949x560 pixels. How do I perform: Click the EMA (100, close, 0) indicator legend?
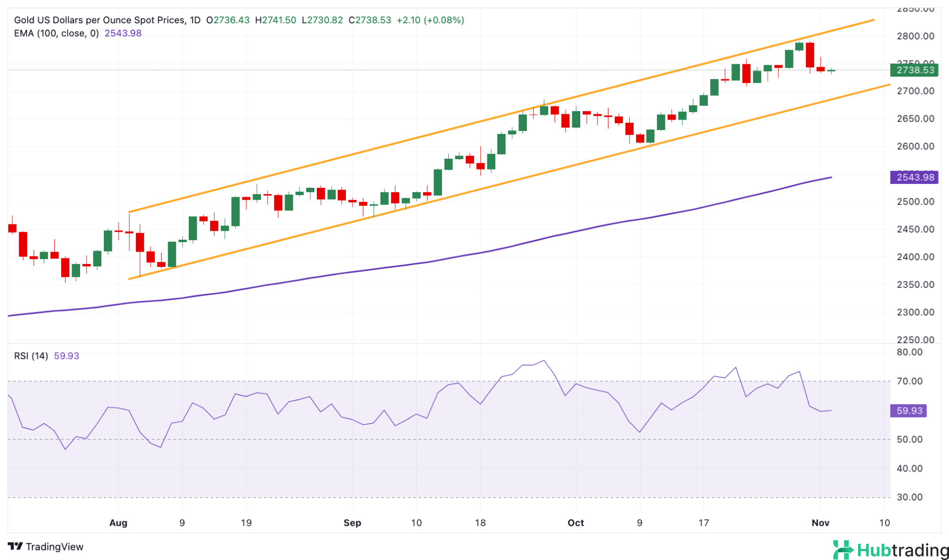tap(56, 33)
